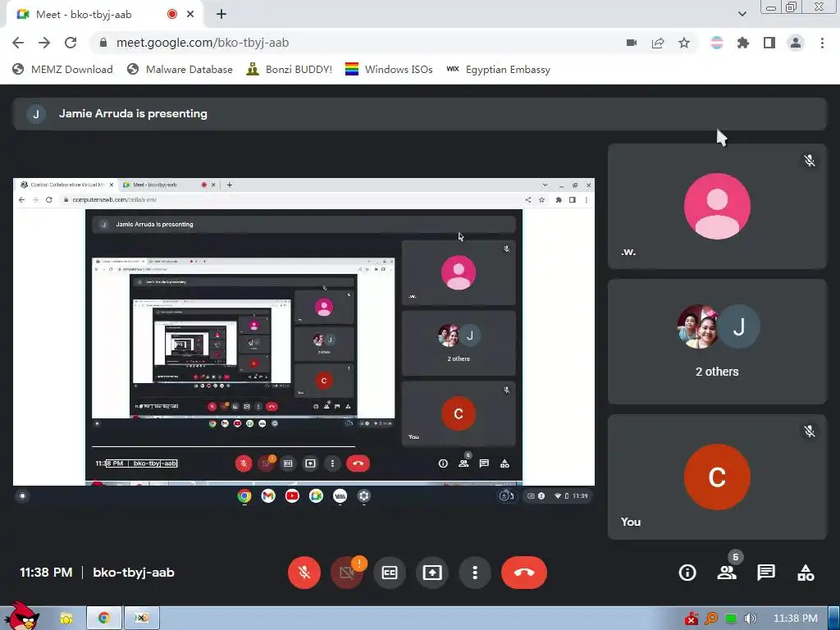Click the Gmail icon in shared screen shelf
Image resolution: width=840 pixels, height=630 pixels.
(x=268, y=496)
